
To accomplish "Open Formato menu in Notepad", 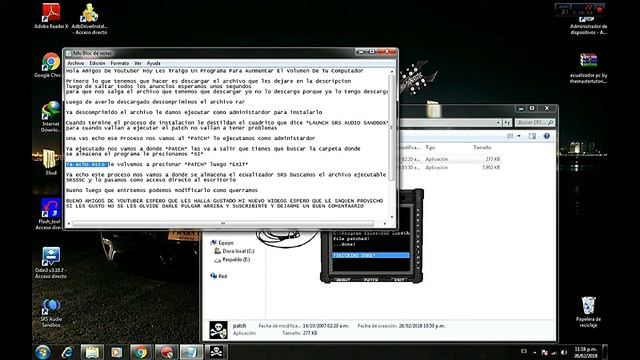I will (120, 63).
